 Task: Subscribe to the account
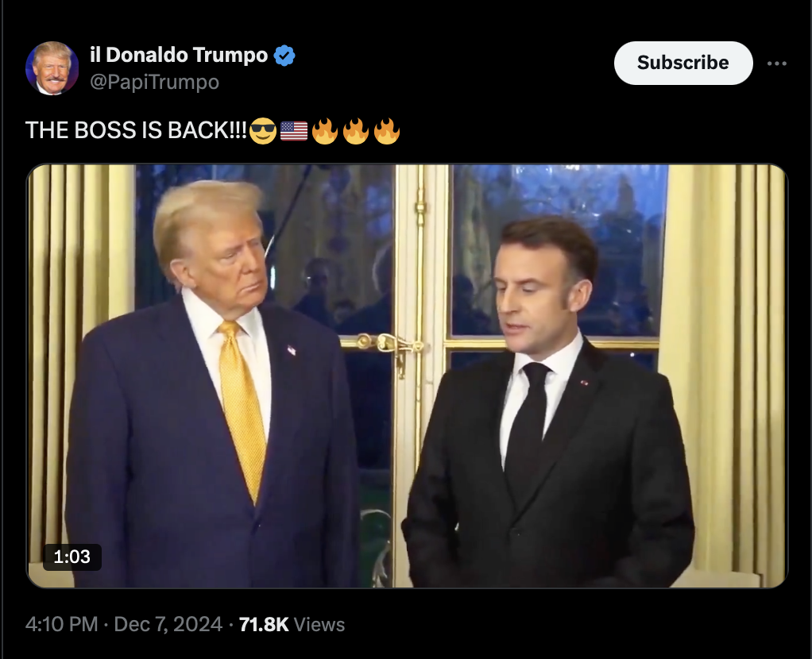683,63
